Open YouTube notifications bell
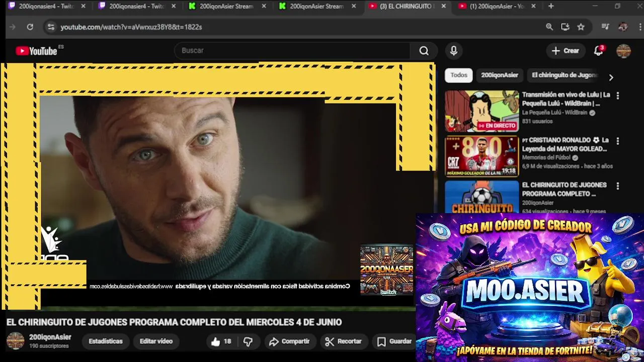The height and width of the screenshot is (362, 644). [x=598, y=50]
